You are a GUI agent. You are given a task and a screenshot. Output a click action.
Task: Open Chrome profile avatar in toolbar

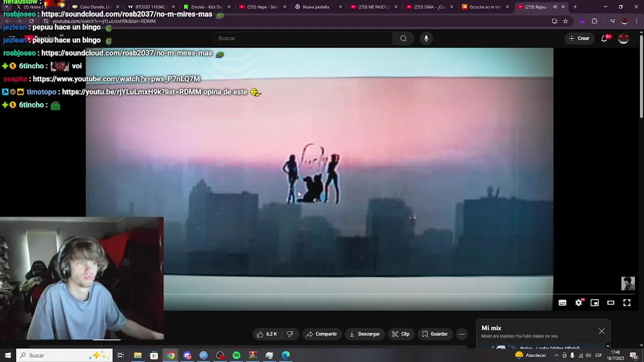click(624, 21)
